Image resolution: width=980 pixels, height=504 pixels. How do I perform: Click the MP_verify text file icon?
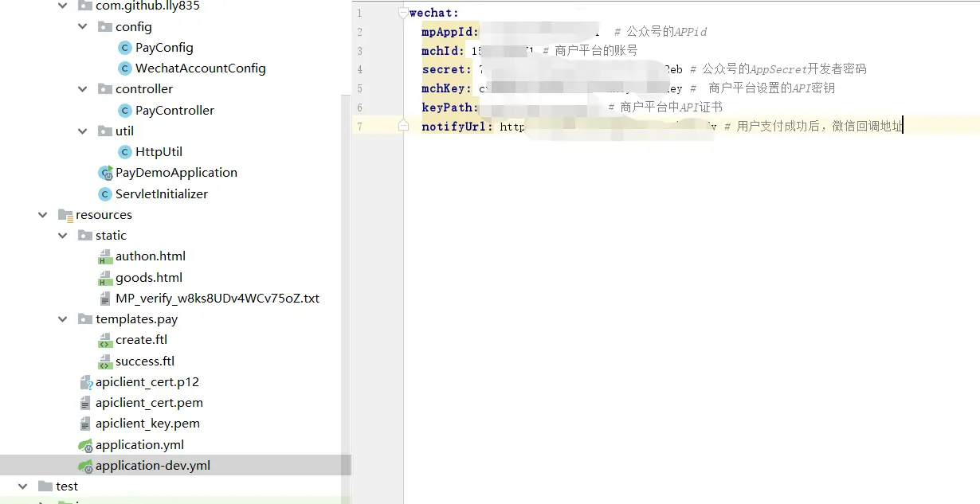[105, 299]
